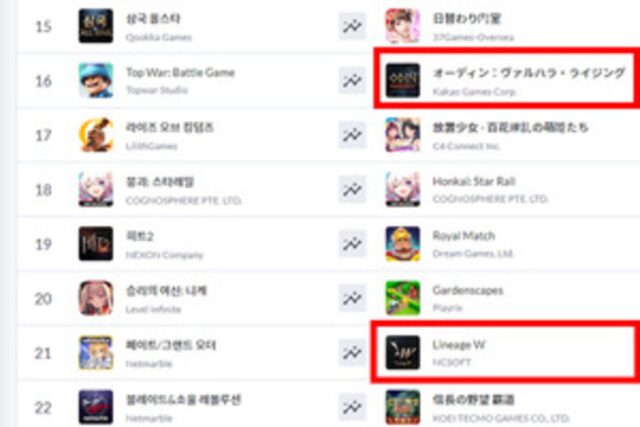The width and height of the screenshot is (640, 427).
Task: Click the Topwar Studio publisher name
Action: pyautogui.click(x=157, y=90)
